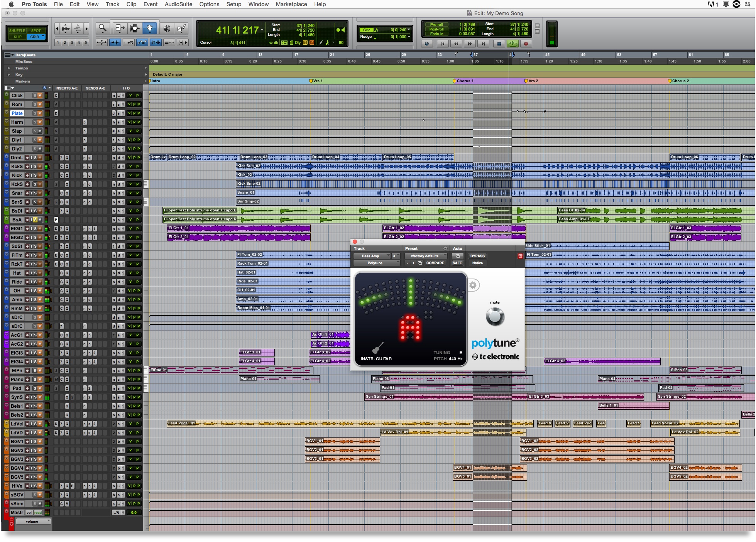The image size is (756, 542).
Task: Select the Zoomer magnifier tool
Action: [102, 28]
